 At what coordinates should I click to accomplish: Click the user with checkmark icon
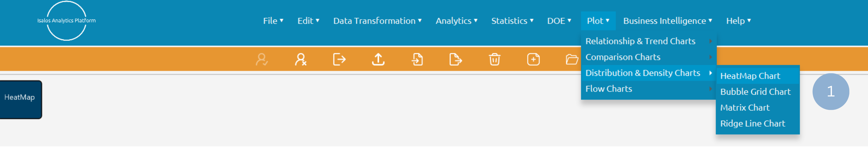262,60
